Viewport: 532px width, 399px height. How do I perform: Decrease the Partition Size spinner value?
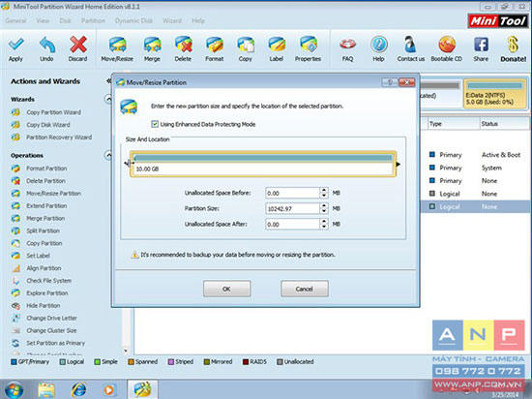[x=324, y=211]
